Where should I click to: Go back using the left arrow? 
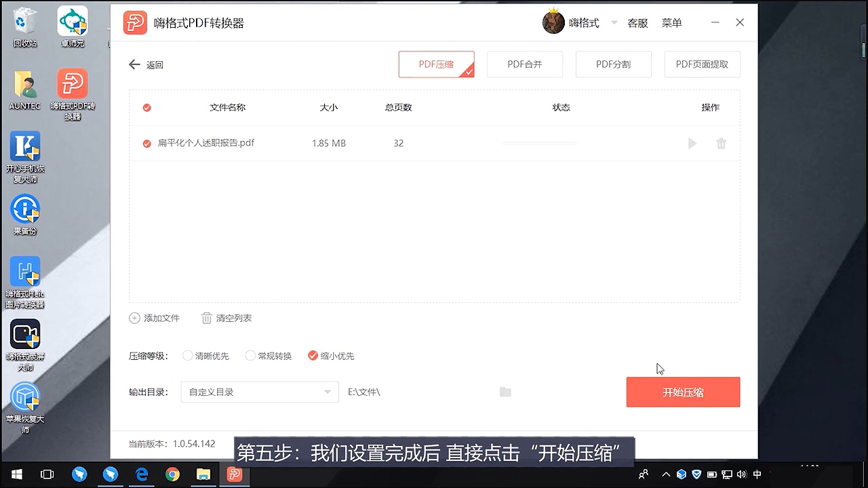click(x=134, y=64)
